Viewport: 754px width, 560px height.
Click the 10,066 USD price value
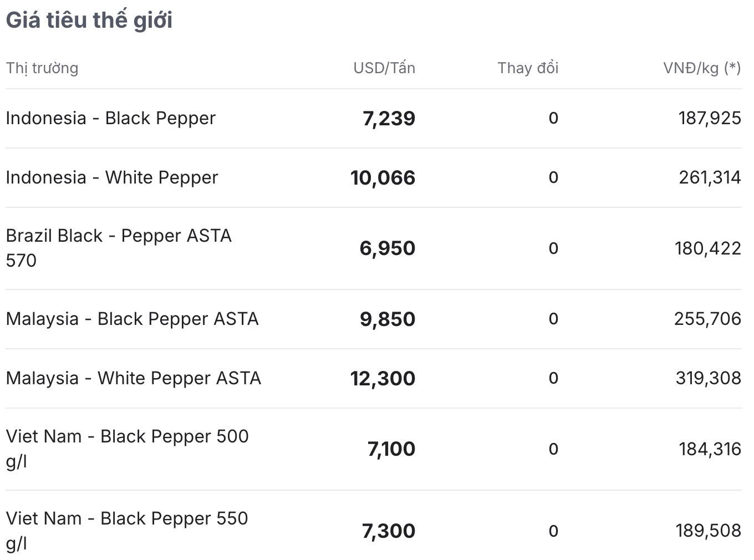tap(383, 177)
